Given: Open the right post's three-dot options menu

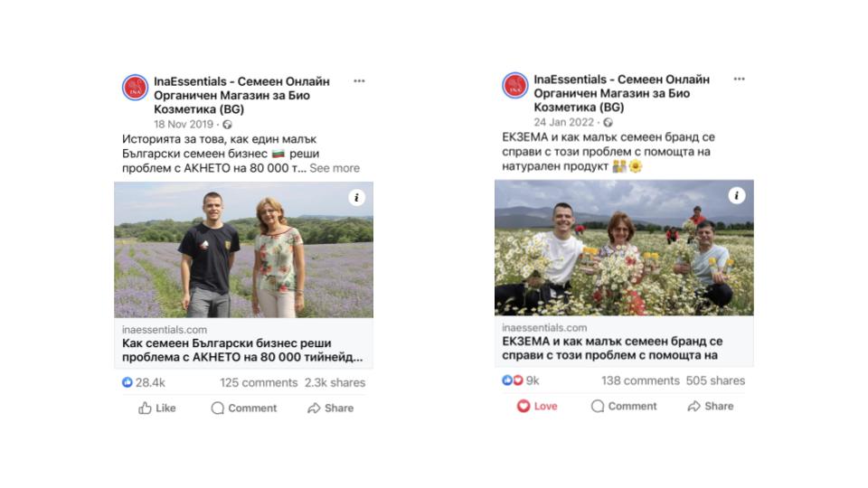Looking at the screenshot, I should pyautogui.click(x=739, y=80).
